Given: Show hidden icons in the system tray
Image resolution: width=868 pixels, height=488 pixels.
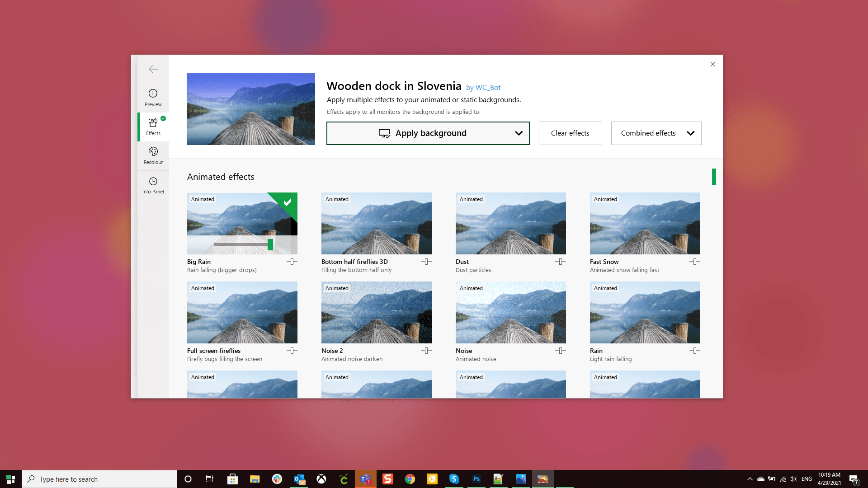Looking at the screenshot, I should [750, 479].
